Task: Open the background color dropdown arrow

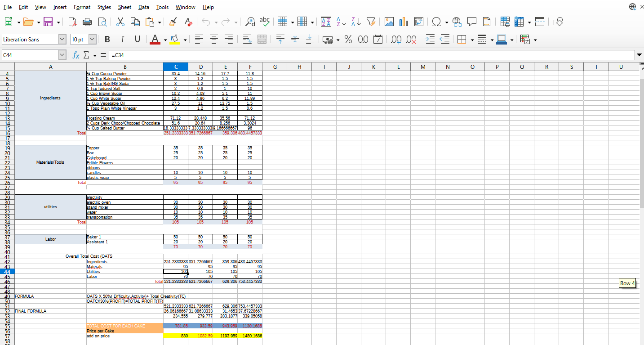Action: coord(185,40)
